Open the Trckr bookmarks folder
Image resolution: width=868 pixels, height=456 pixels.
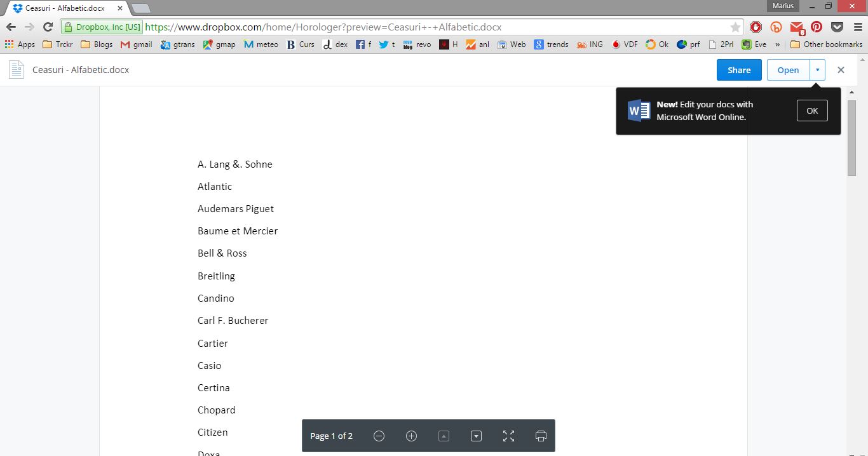[x=57, y=44]
